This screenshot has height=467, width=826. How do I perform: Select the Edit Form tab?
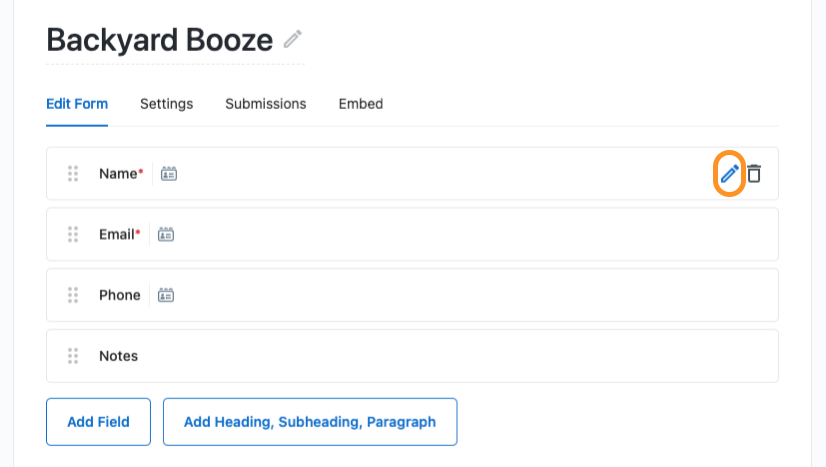pos(77,104)
